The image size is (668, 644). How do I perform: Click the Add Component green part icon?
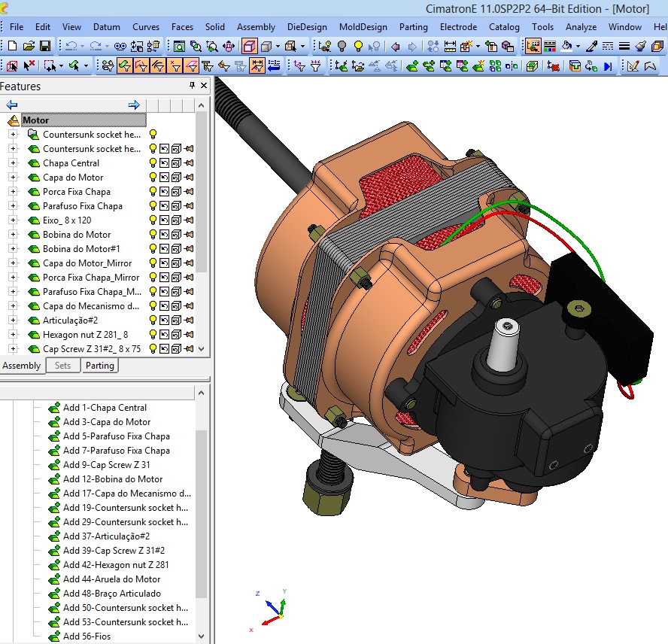(x=412, y=66)
